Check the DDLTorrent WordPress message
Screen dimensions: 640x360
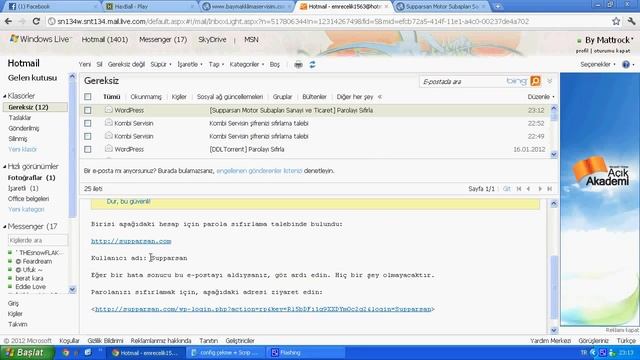click(x=87, y=149)
